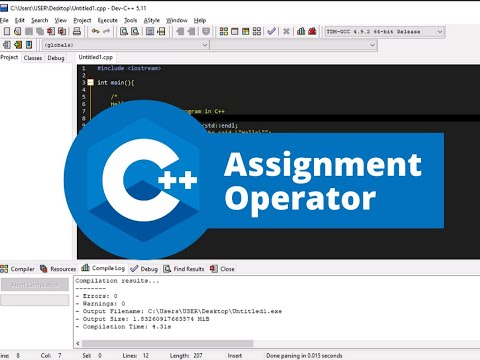This screenshot has height=360, width=480.
Task: Open the Search menu
Action: [x=40, y=20]
